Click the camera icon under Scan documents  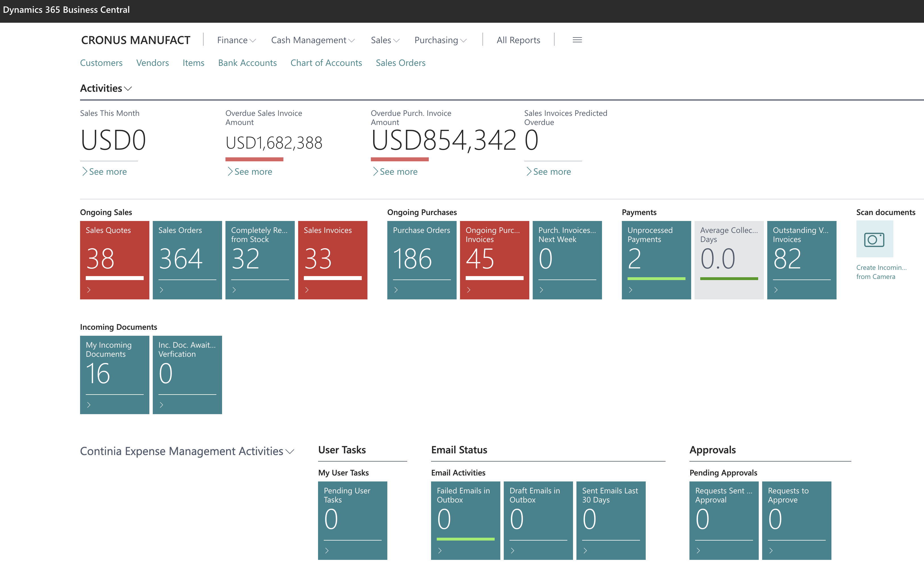(874, 239)
